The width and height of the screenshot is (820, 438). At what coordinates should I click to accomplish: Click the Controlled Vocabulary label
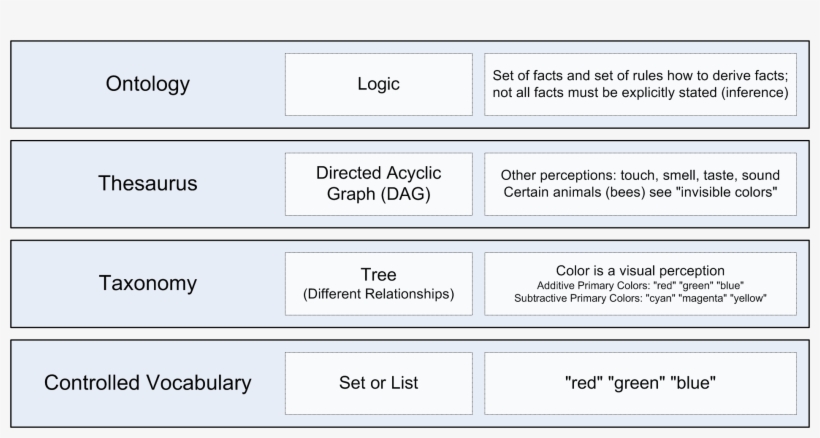(x=147, y=383)
